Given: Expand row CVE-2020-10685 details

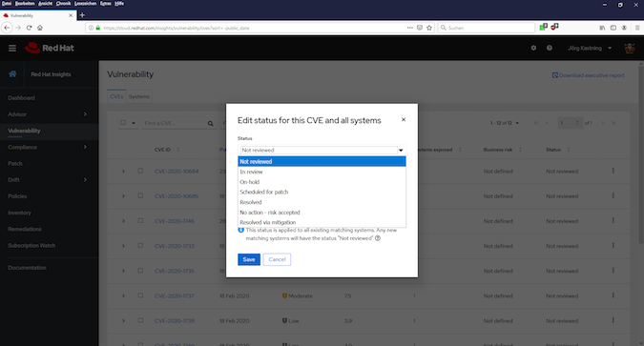Looking at the screenshot, I should point(123,195).
